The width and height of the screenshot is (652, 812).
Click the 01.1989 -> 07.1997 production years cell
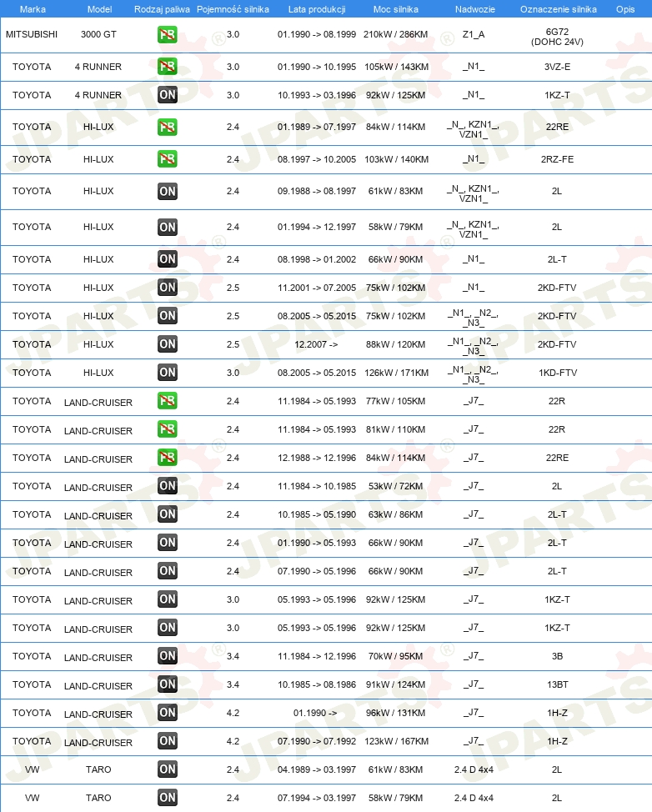pos(317,127)
